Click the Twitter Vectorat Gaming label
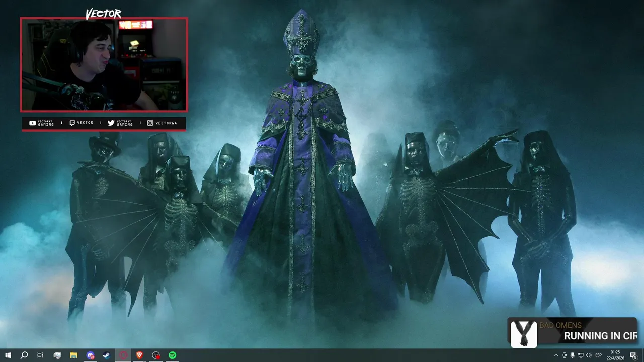Screen dimensions: 644x362 (120, 123)
